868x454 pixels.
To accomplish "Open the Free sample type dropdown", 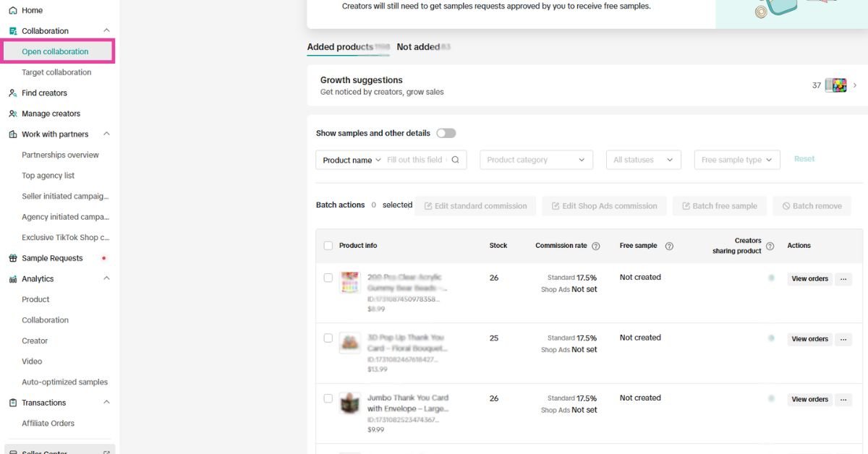I will 737,160.
